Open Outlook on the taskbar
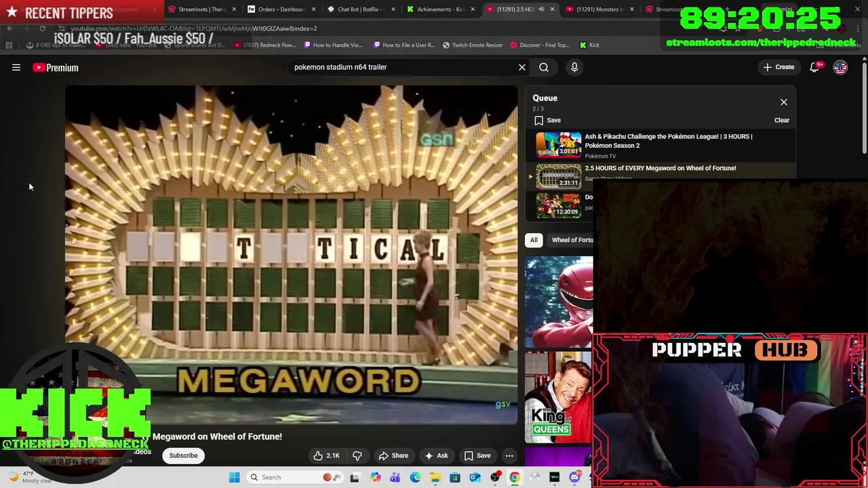Viewport: 868px width, 488px height. point(475,477)
